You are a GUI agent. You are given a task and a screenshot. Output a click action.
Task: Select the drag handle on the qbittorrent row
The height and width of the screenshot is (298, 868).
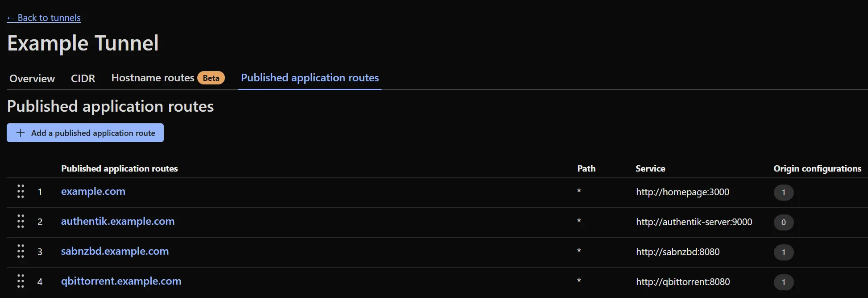click(x=21, y=281)
